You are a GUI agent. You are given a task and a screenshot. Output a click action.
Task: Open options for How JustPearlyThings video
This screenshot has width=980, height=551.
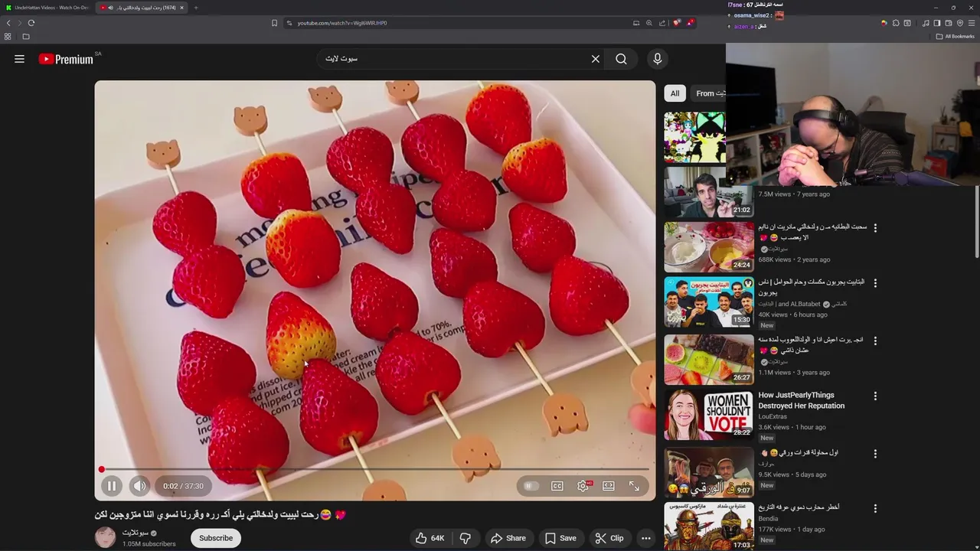click(x=875, y=396)
